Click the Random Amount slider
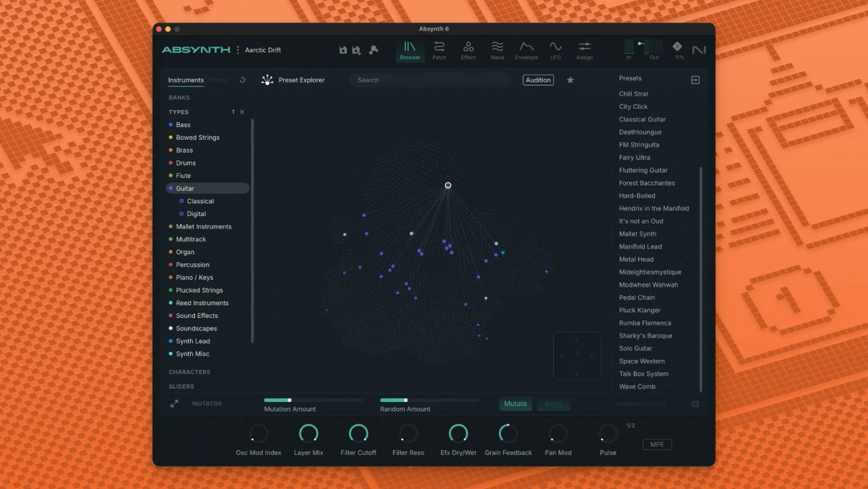 (429, 401)
